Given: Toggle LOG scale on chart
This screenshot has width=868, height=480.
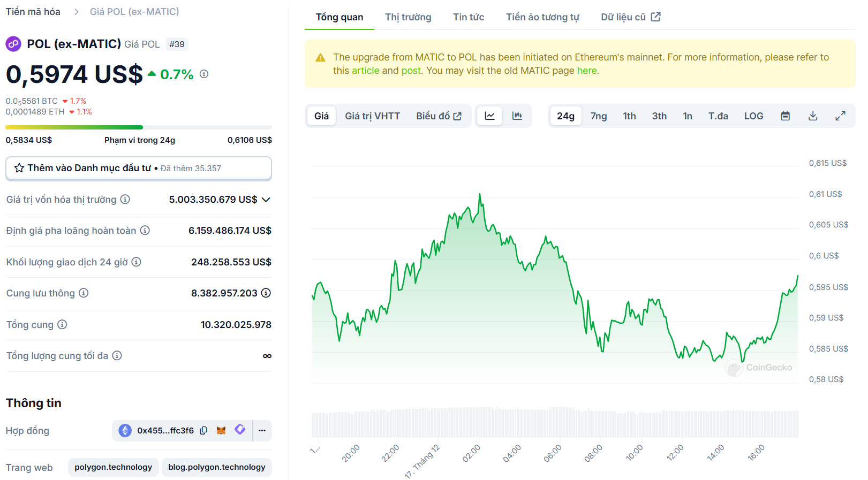Looking at the screenshot, I should [x=753, y=116].
